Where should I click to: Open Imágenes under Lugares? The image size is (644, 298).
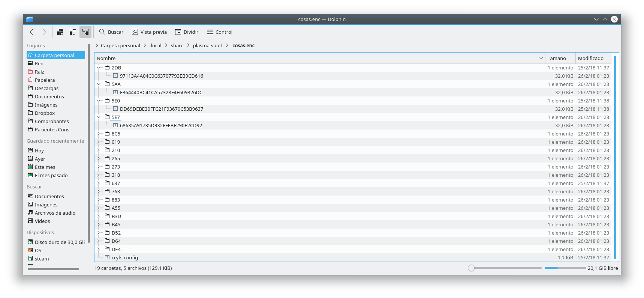56,105
